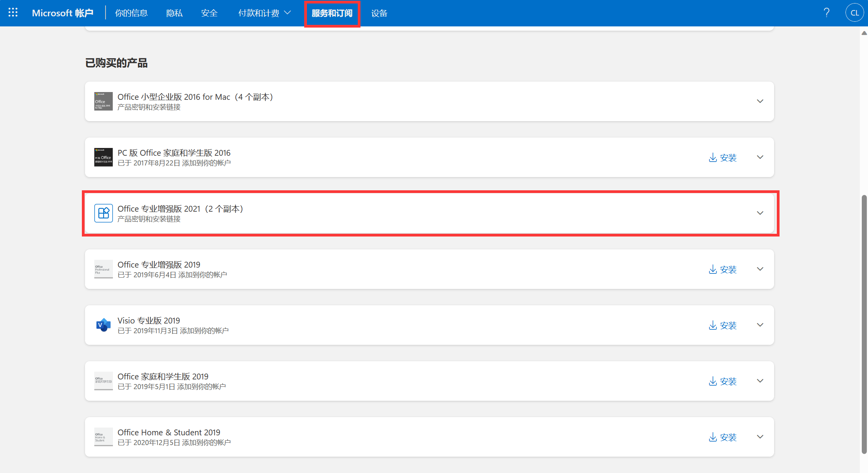Click the Visio 专业版 2019 icon

coord(103,325)
